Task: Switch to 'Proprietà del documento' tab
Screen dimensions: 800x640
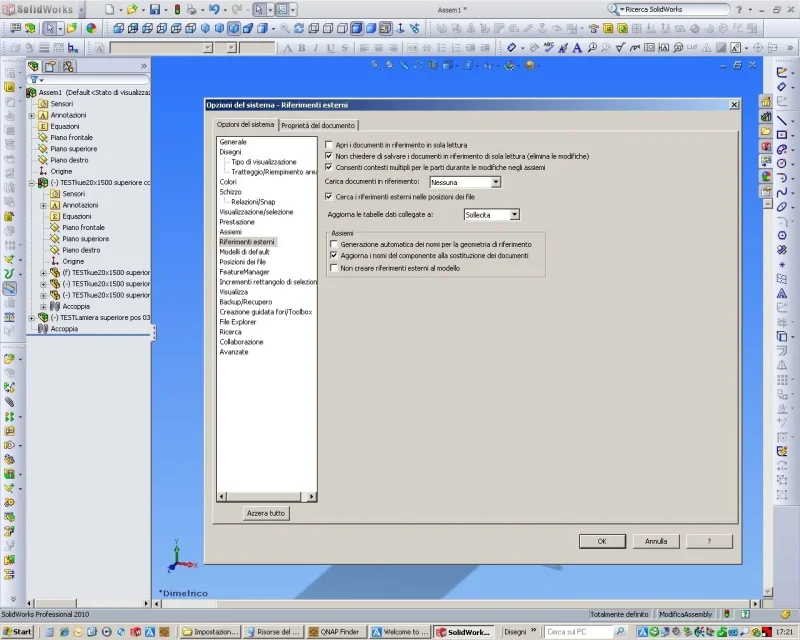Action: pyautogui.click(x=318, y=125)
